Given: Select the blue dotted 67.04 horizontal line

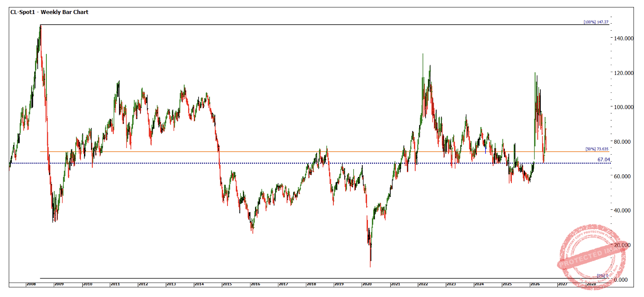Looking at the screenshot, I should point(309,163).
